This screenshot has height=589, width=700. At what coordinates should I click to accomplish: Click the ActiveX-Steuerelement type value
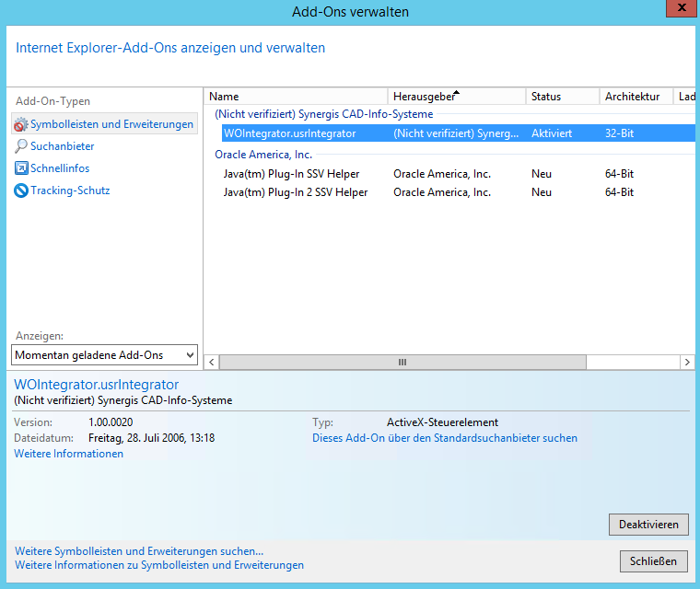coord(442,422)
